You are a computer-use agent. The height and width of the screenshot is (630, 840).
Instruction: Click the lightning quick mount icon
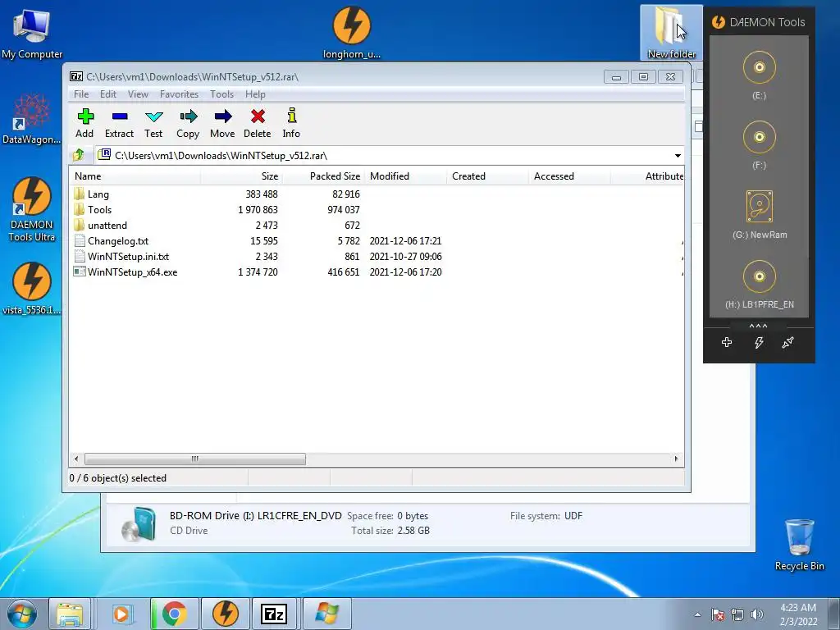(x=759, y=342)
